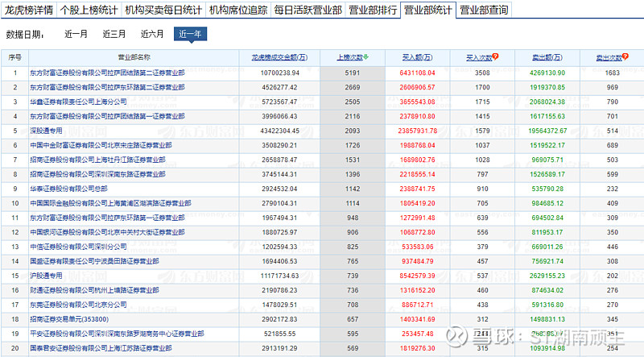Open the 营业部排行 tab
Screen dimensions: 644x357
click(x=373, y=10)
